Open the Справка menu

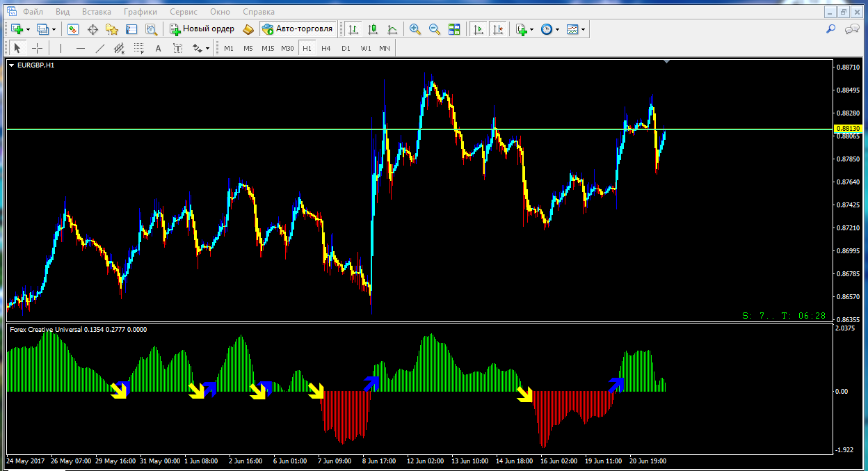click(259, 12)
